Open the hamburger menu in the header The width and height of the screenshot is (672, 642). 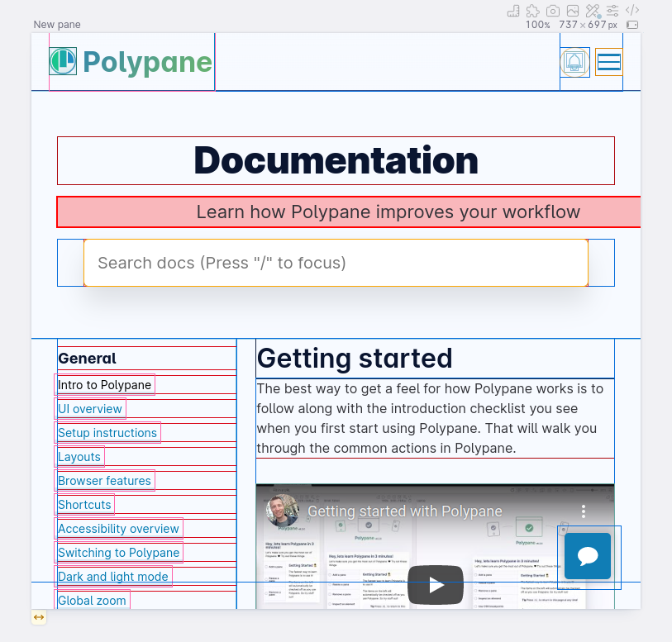609,62
